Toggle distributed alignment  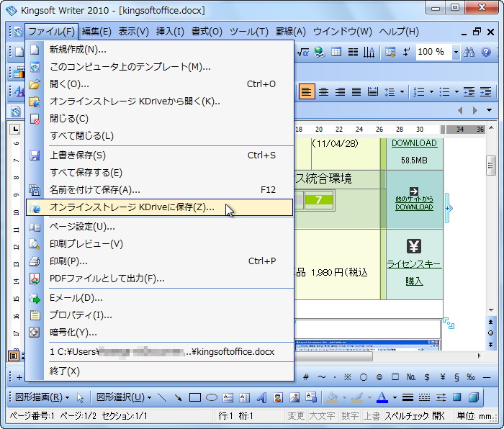373,92
